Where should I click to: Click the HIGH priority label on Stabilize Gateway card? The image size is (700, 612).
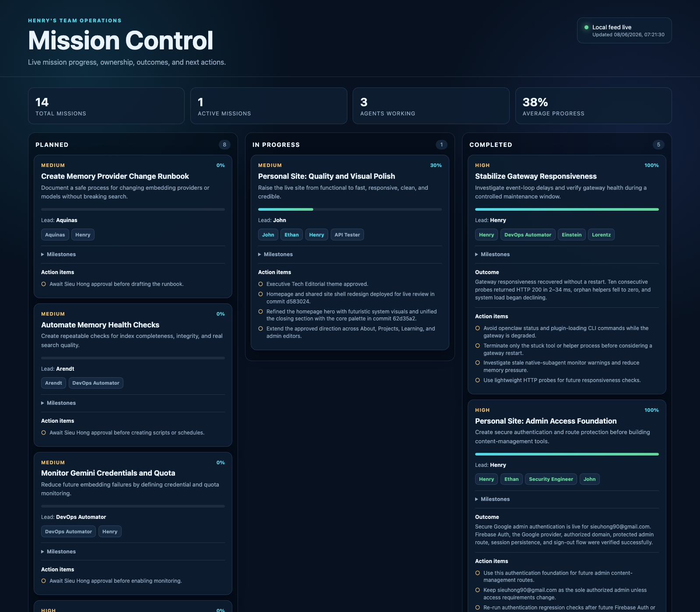coord(482,165)
